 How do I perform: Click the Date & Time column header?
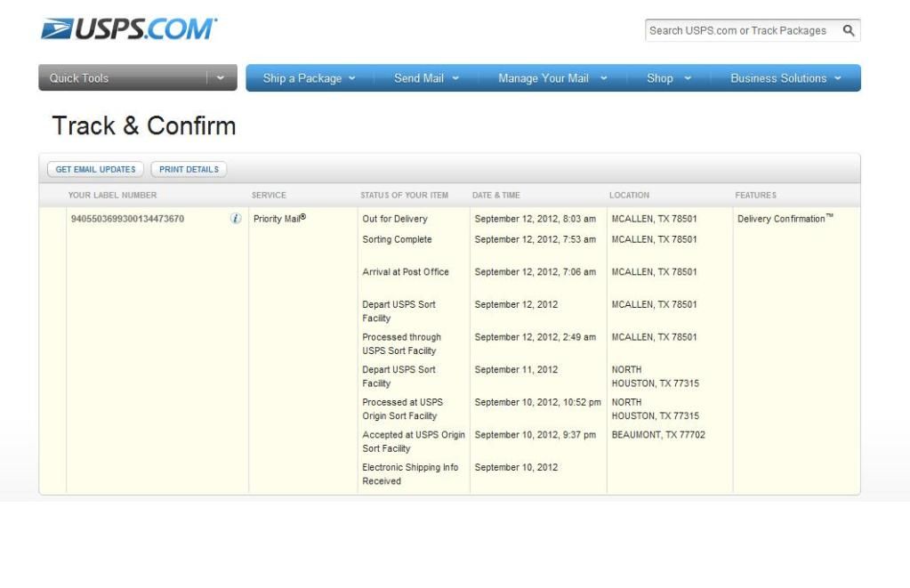495,195
